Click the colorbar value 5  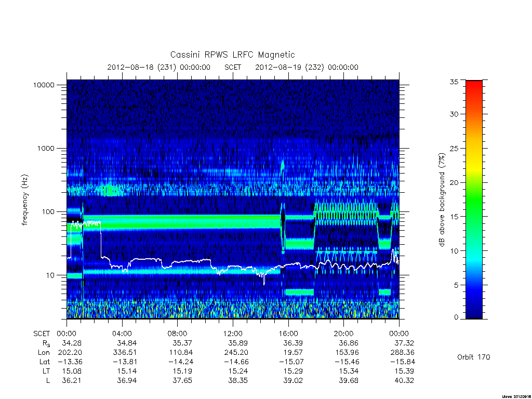point(456,285)
